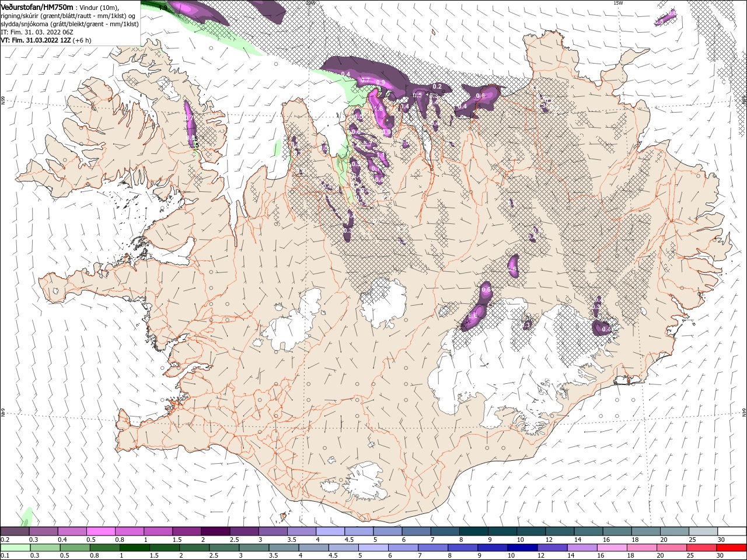
Task: Click the '1.9' precipitation value on dark green band
Action: click(163, 9)
